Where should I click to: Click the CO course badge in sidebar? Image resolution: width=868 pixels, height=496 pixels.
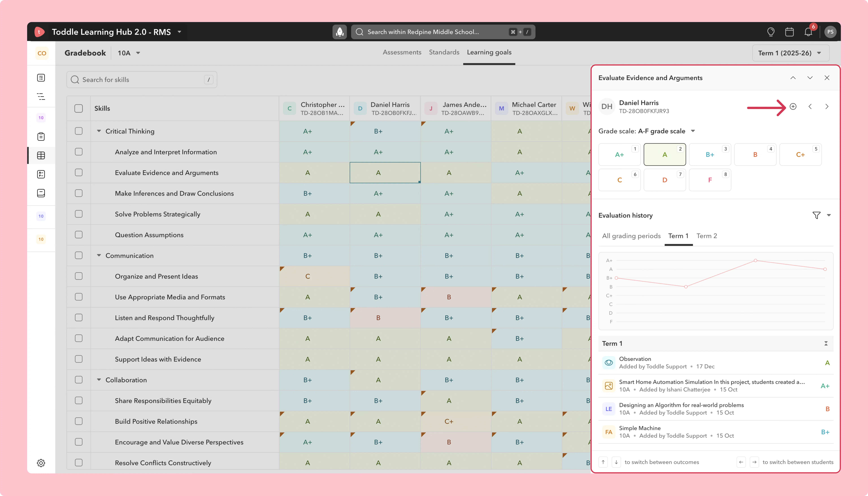click(42, 53)
